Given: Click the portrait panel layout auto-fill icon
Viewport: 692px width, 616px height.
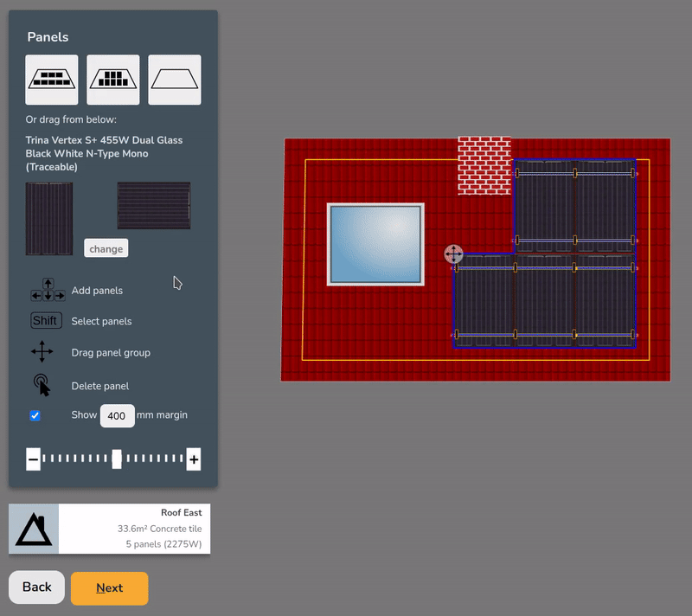Looking at the screenshot, I should [113, 80].
